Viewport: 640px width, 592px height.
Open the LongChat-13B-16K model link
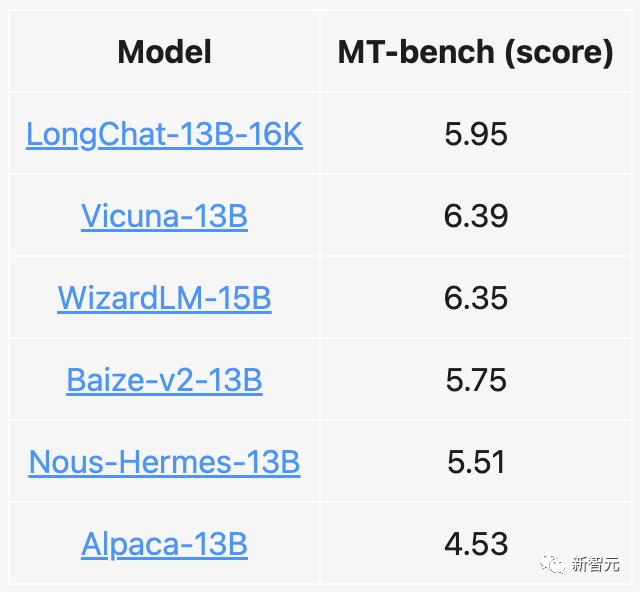[x=164, y=134]
